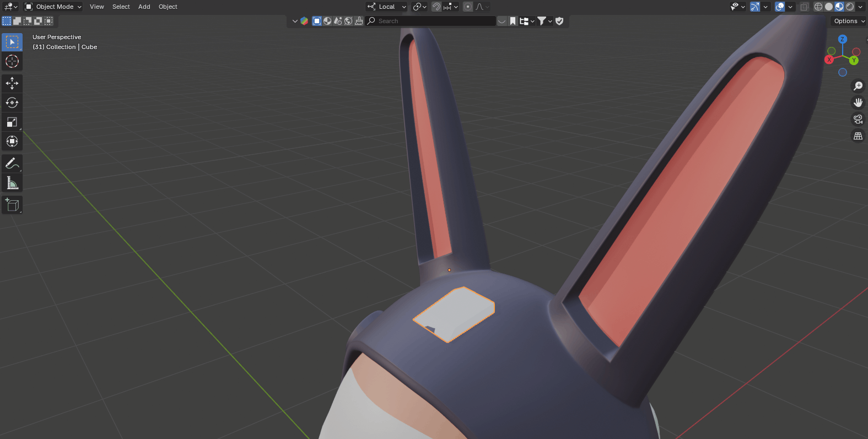Select the highlighted Cube on the helmet

tap(454, 314)
